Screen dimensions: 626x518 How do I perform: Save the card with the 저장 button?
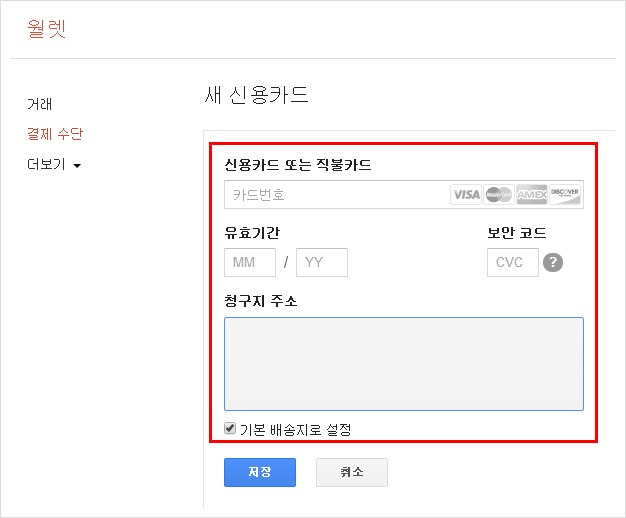[260, 472]
